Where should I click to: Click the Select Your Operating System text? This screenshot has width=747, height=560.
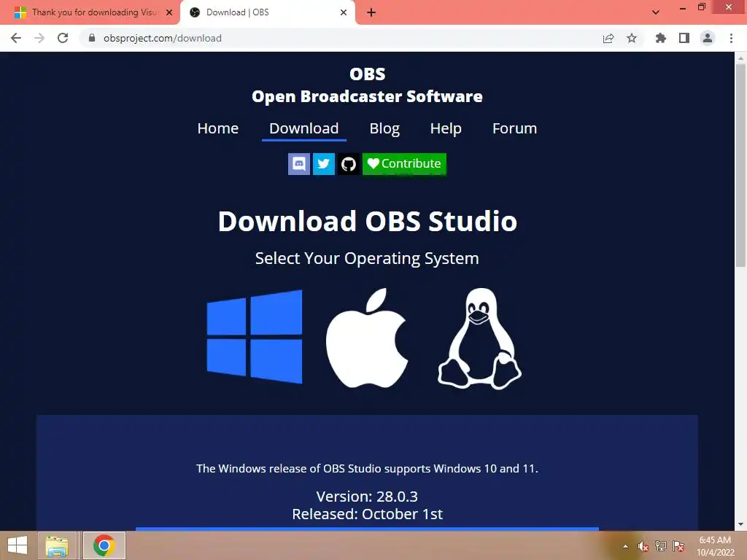367,259
